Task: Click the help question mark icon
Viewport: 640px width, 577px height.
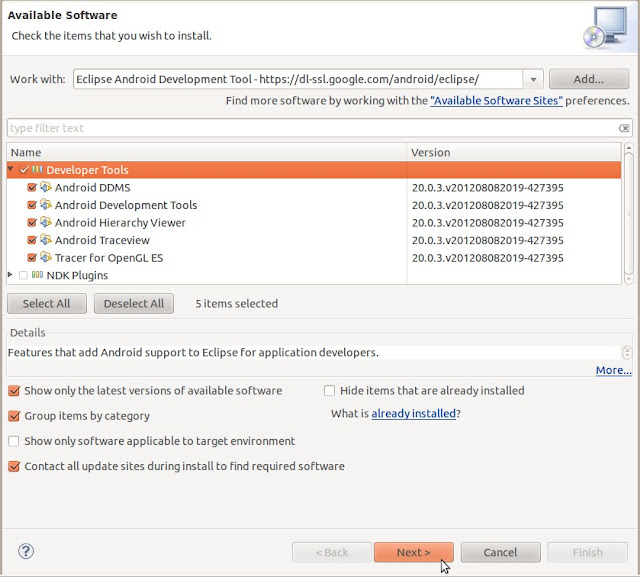Action: click(x=26, y=551)
